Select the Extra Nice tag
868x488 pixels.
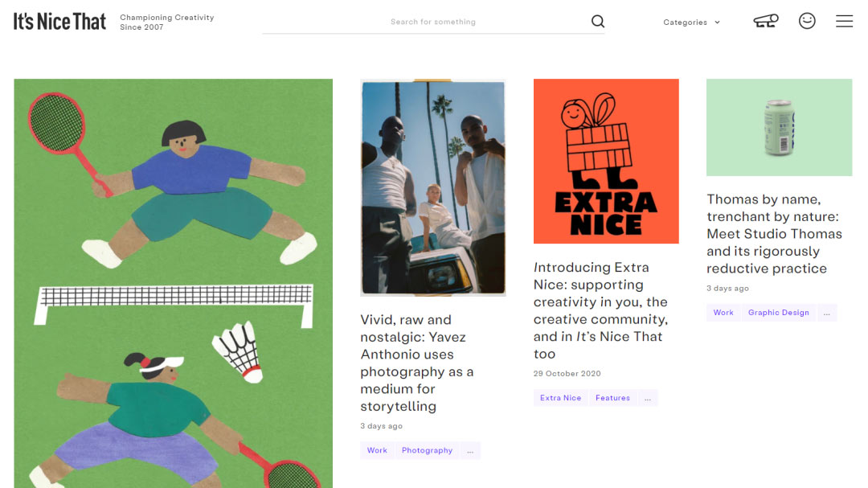coord(560,398)
